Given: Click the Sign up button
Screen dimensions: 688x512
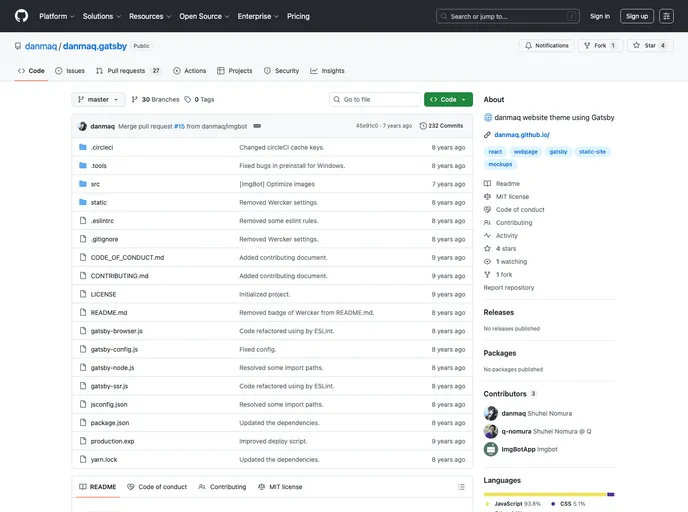Looking at the screenshot, I should tap(637, 16).
